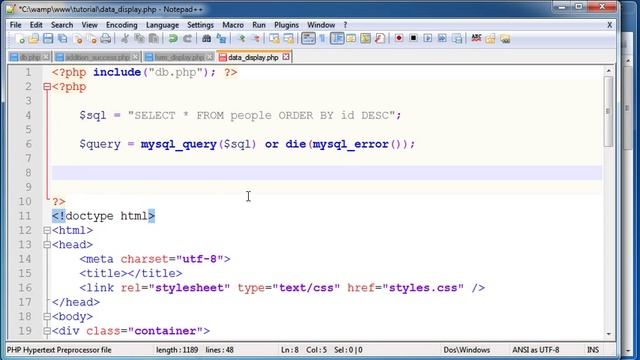Screen dimensions: 640x360
Task: Open the Settings menu
Action: [200, 25]
